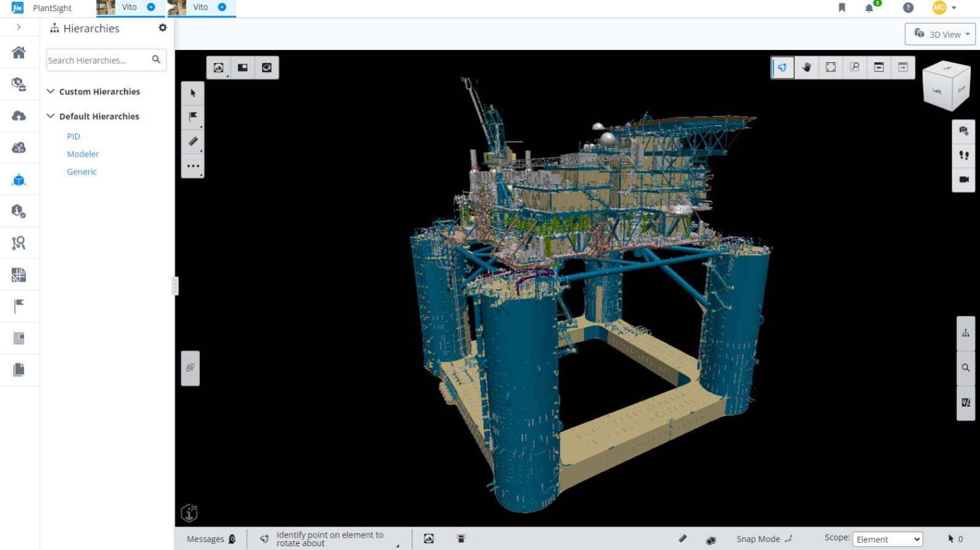Image resolution: width=980 pixels, height=550 pixels.
Task: Toggle Snap Mode in the status bar
Action: point(764,539)
